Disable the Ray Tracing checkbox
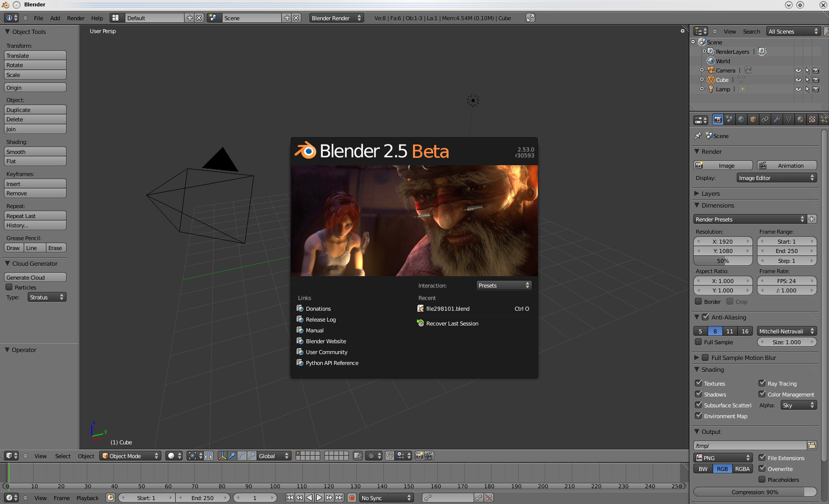 pyautogui.click(x=762, y=383)
